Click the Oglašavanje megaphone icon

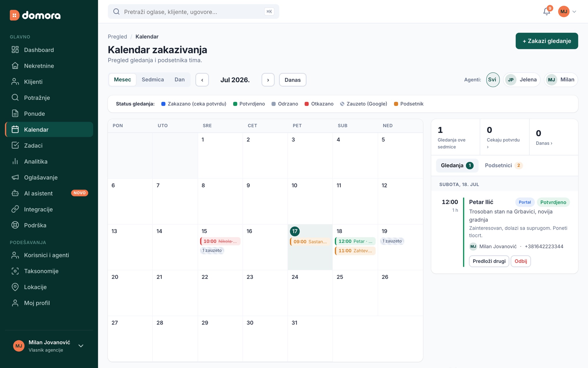point(15,177)
